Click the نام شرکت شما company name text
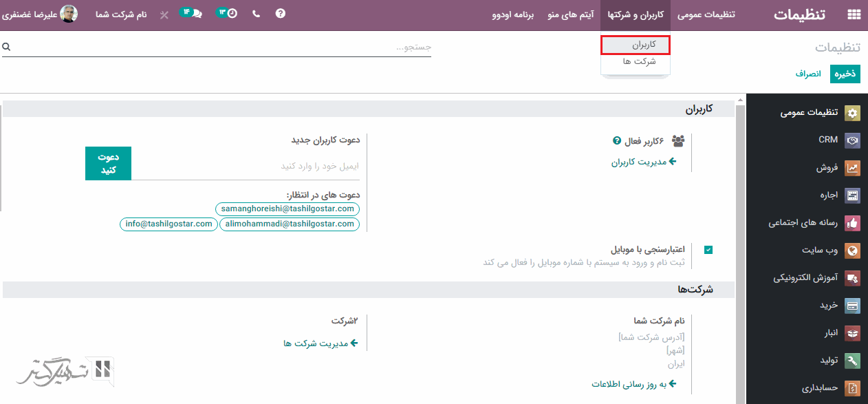 tap(659, 321)
